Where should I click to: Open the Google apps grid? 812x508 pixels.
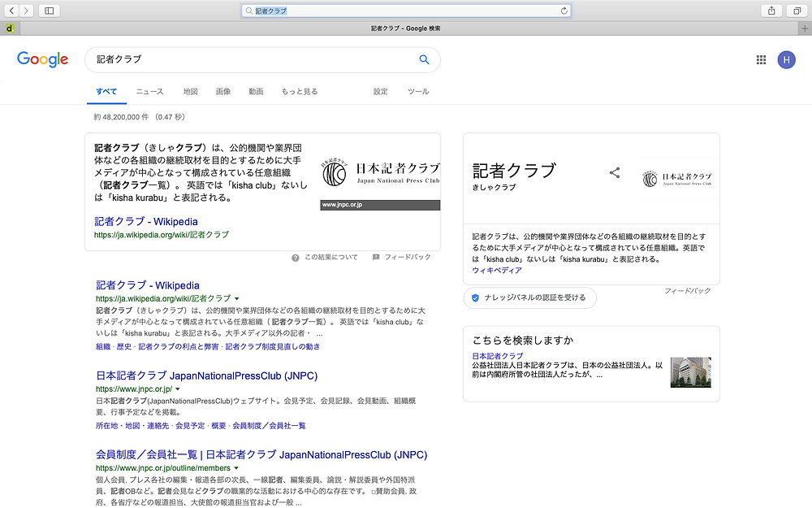coord(761,60)
